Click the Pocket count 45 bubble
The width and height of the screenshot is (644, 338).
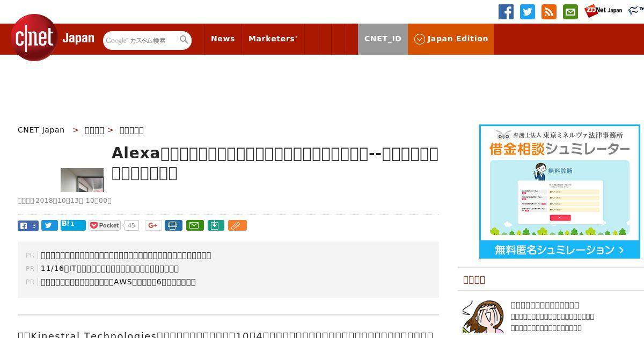(131, 225)
